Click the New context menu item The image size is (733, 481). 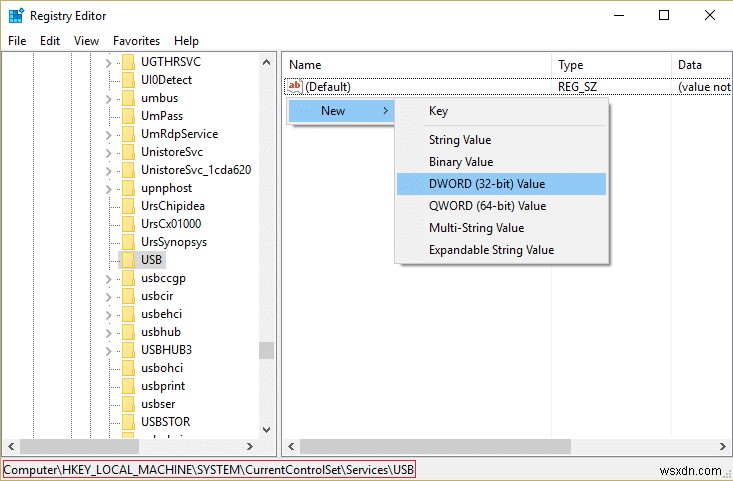coord(341,111)
